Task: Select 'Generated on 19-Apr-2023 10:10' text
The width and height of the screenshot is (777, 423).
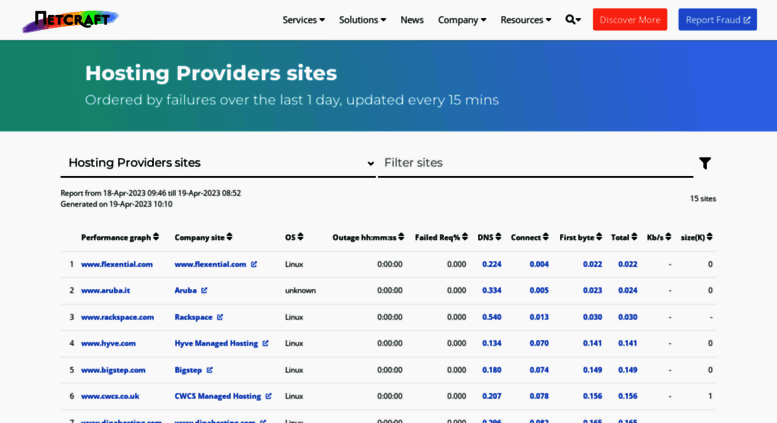Action: pos(116,204)
